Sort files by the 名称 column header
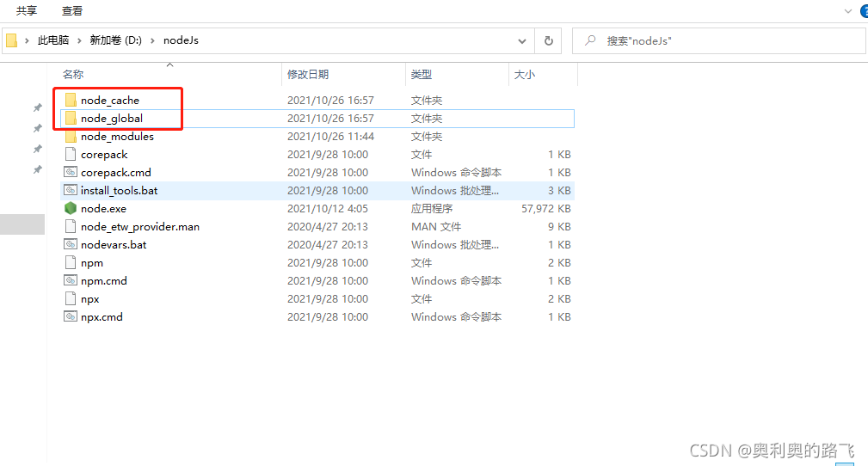This screenshot has height=466, width=868. pos(73,75)
